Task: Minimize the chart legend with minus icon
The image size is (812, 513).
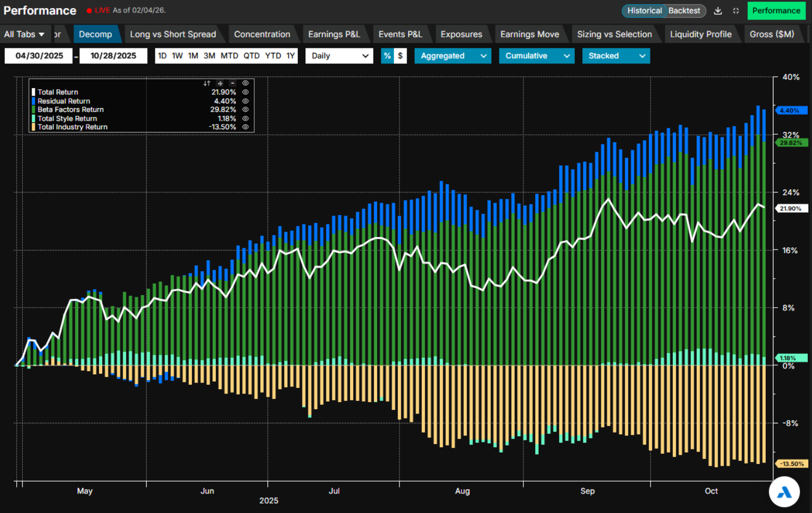Action: tap(233, 83)
